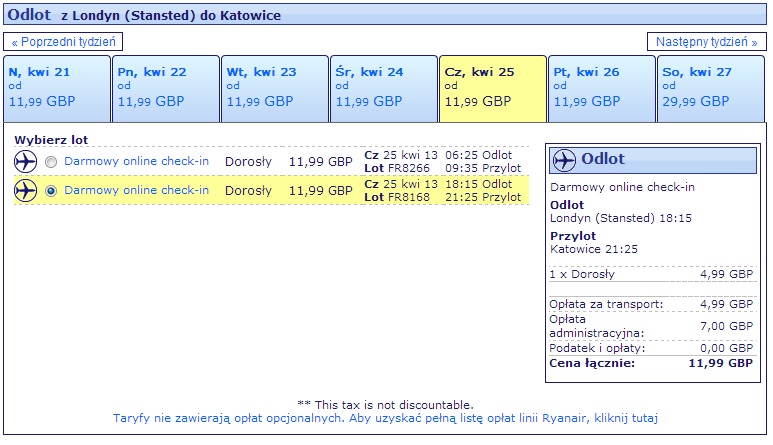773x445 pixels.
Task: Switch to the Pt, kwi 26 tab
Action: click(602, 89)
